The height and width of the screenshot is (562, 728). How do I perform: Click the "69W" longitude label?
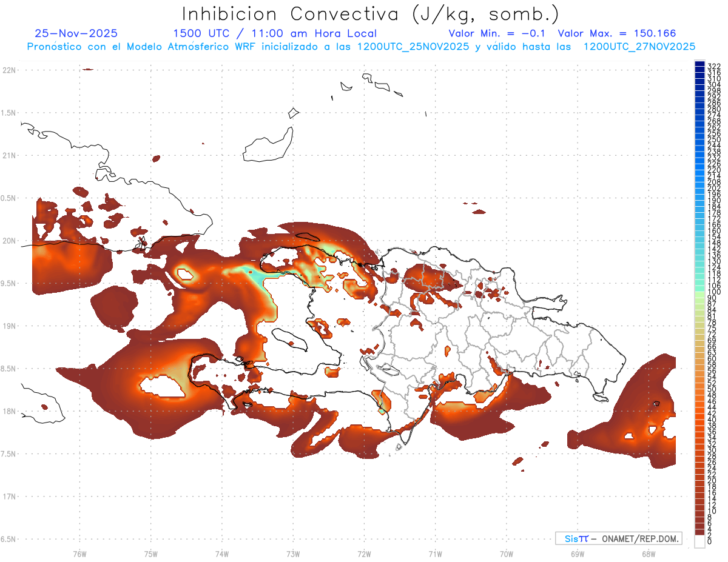[578, 553]
